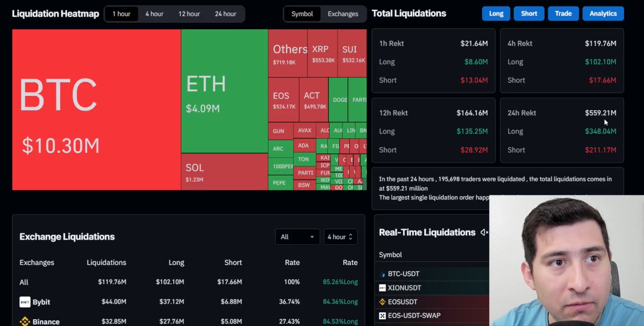
Task: Open the blue Trade button
Action: (563, 14)
